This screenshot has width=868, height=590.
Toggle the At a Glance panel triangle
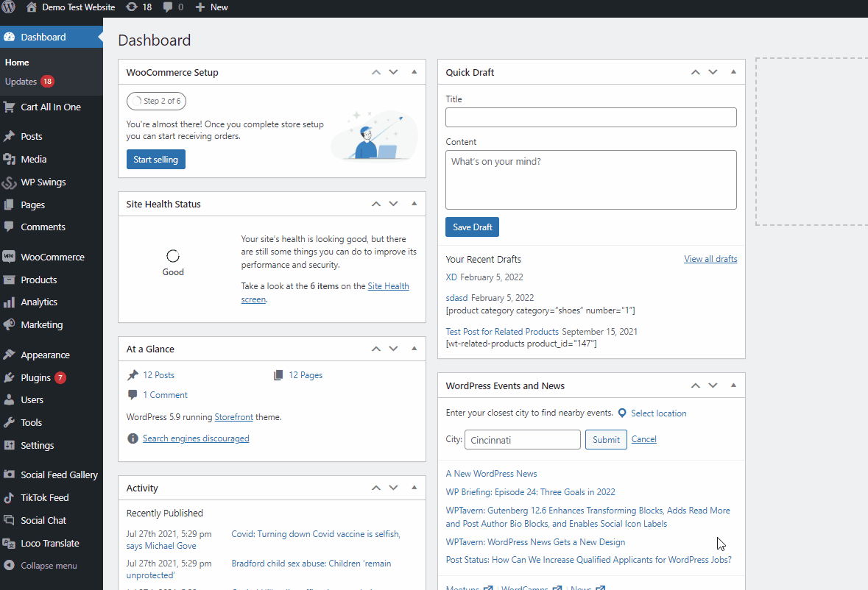(x=414, y=349)
